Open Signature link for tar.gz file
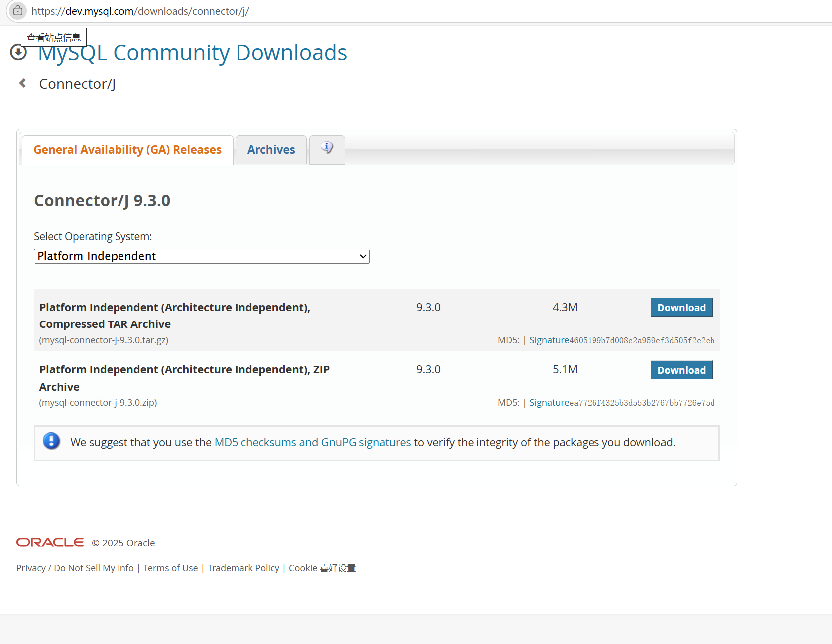 [x=549, y=340]
